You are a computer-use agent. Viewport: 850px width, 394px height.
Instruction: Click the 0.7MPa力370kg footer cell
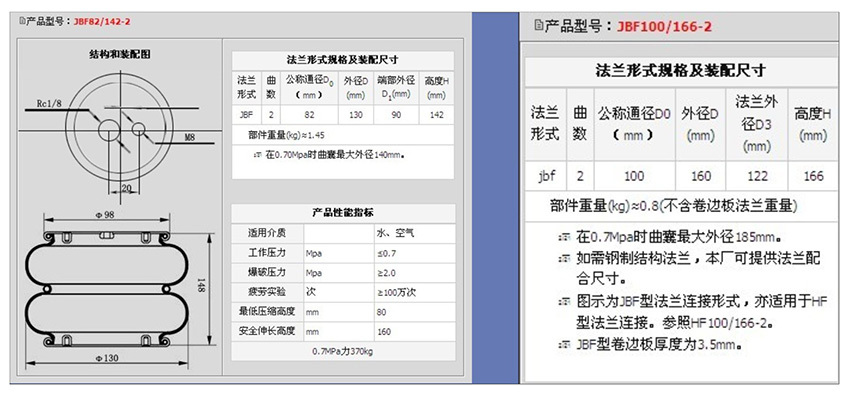pos(343,351)
